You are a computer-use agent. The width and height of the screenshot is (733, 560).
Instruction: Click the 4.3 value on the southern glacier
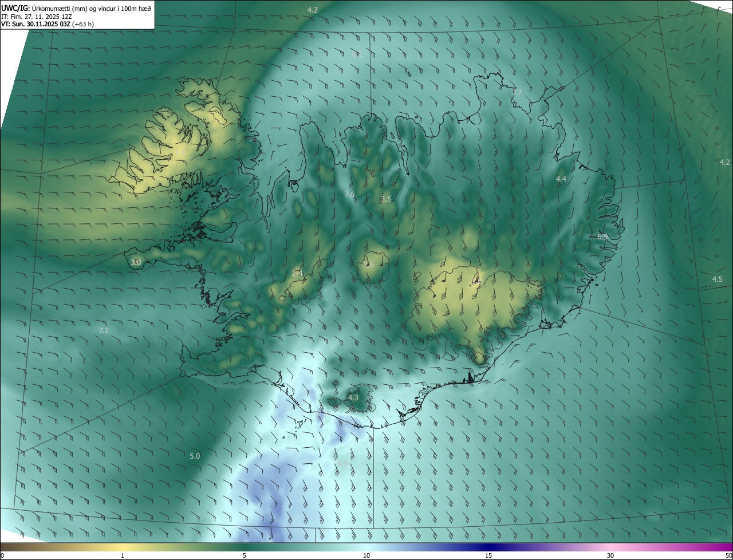click(x=353, y=397)
